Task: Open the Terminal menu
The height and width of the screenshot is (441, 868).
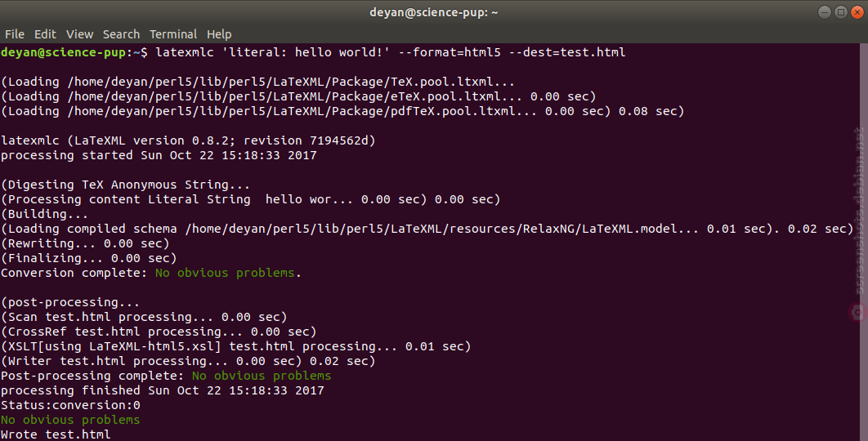Action: [173, 34]
